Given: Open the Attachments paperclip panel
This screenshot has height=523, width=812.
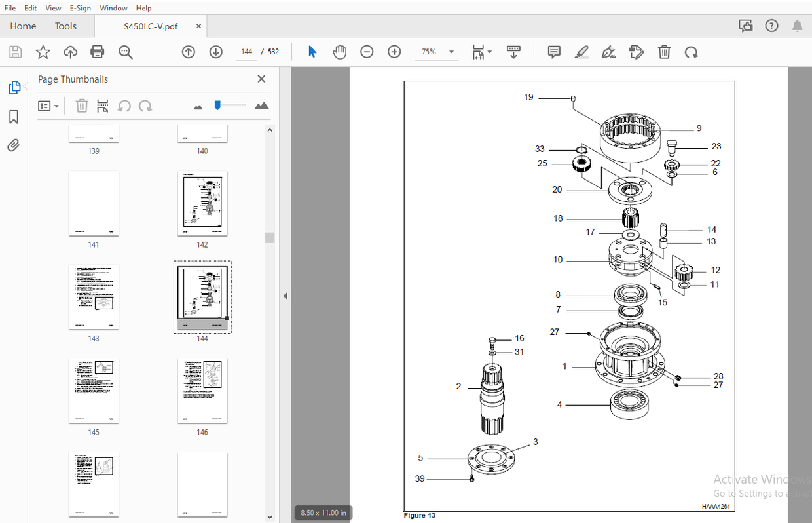Looking at the screenshot, I should 13,145.
